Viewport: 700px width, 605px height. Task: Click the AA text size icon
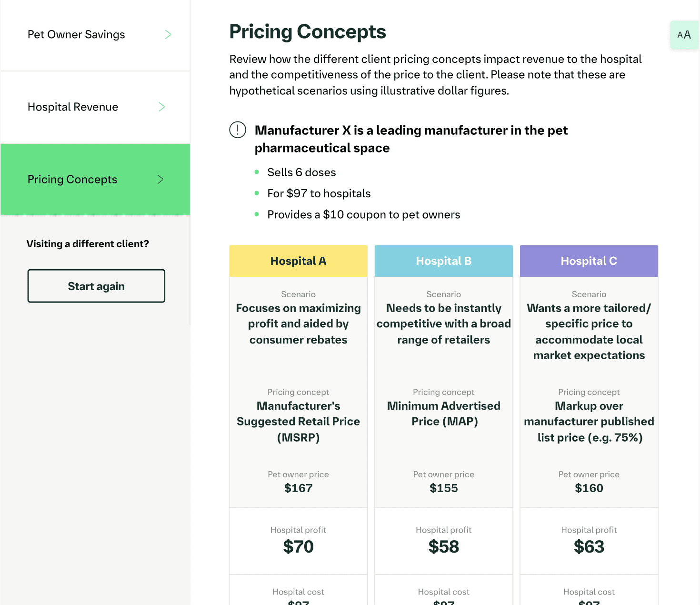pos(684,35)
